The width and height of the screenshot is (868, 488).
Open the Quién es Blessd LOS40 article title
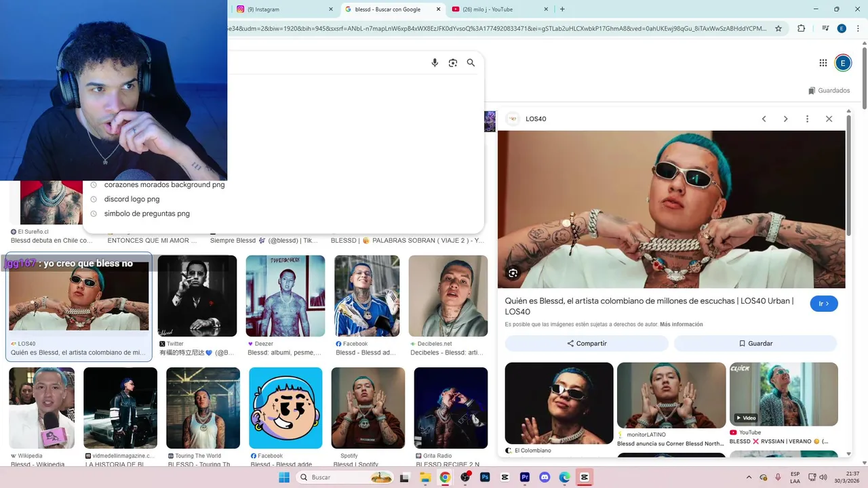[x=649, y=306]
